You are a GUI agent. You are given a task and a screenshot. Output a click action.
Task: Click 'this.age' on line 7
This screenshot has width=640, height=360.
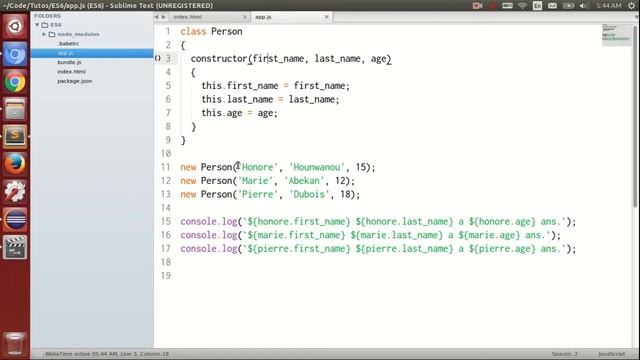coord(222,113)
